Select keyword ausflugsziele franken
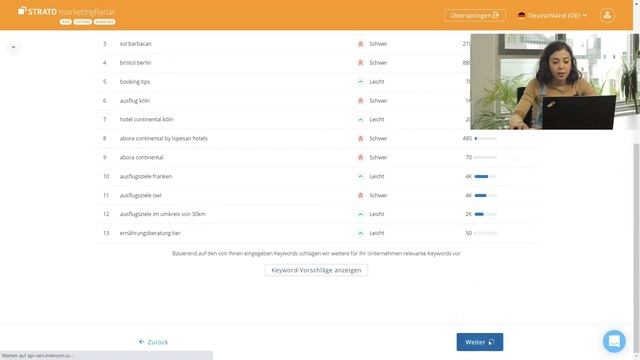The height and width of the screenshot is (360, 640). click(x=146, y=176)
